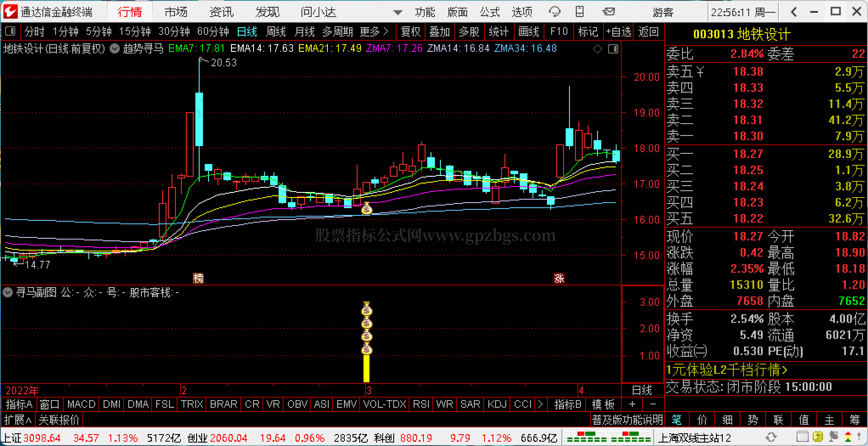The image size is (868, 446).
Task: Click the 叠加 overlay button
Action: (x=440, y=31)
